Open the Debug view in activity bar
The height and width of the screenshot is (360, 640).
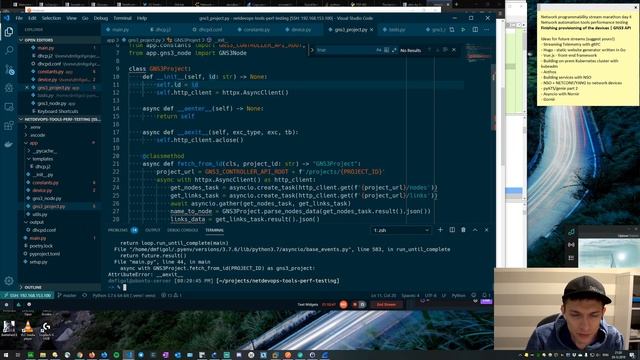tap(9, 88)
